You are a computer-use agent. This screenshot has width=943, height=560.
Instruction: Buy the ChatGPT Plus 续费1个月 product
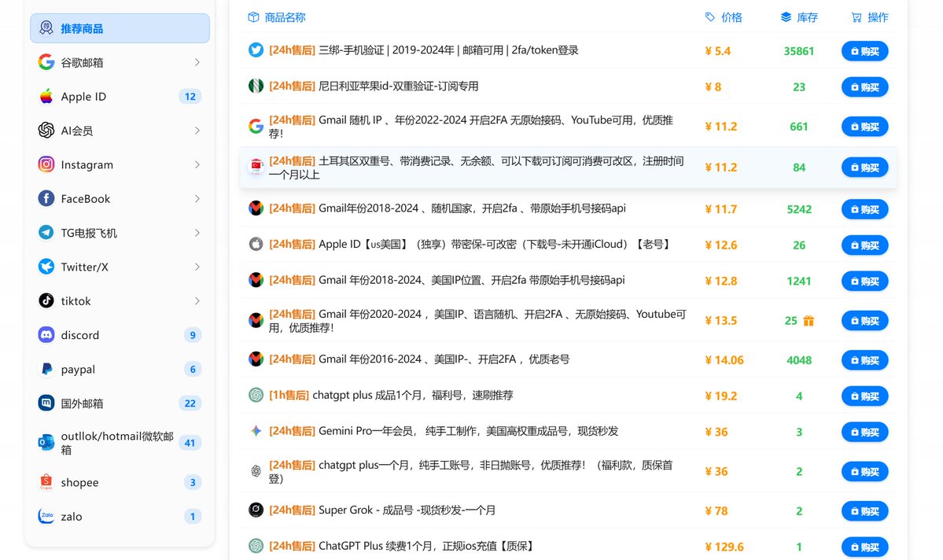(x=865, y=547)
